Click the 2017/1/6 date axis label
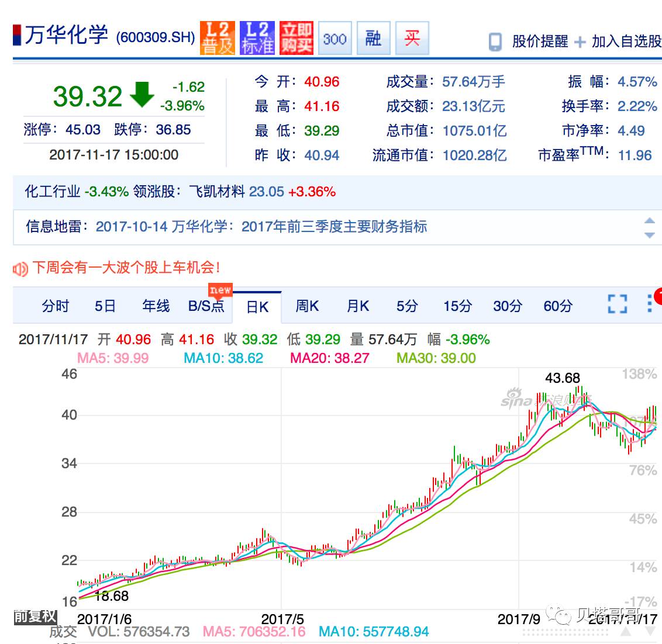The height and width of the screenshot is (644, 662). point(104,619)
